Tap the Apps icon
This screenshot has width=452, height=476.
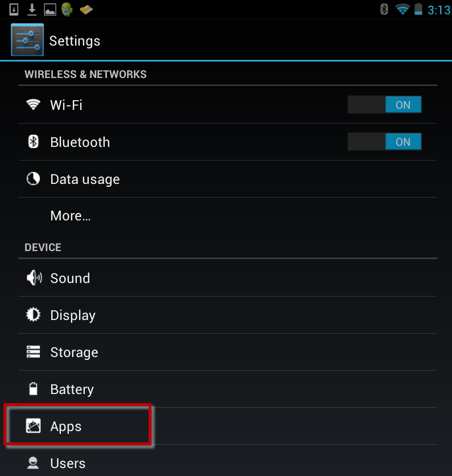coord(34,426)
